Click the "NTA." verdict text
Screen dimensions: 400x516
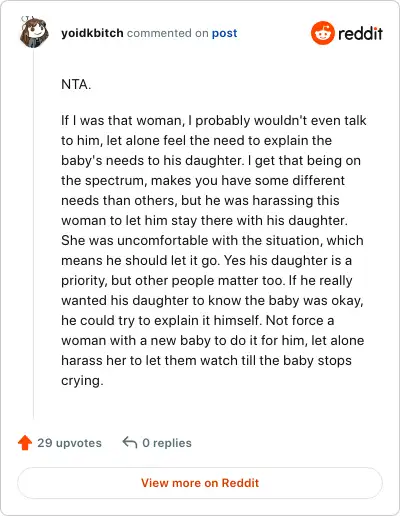pos(76,84)
